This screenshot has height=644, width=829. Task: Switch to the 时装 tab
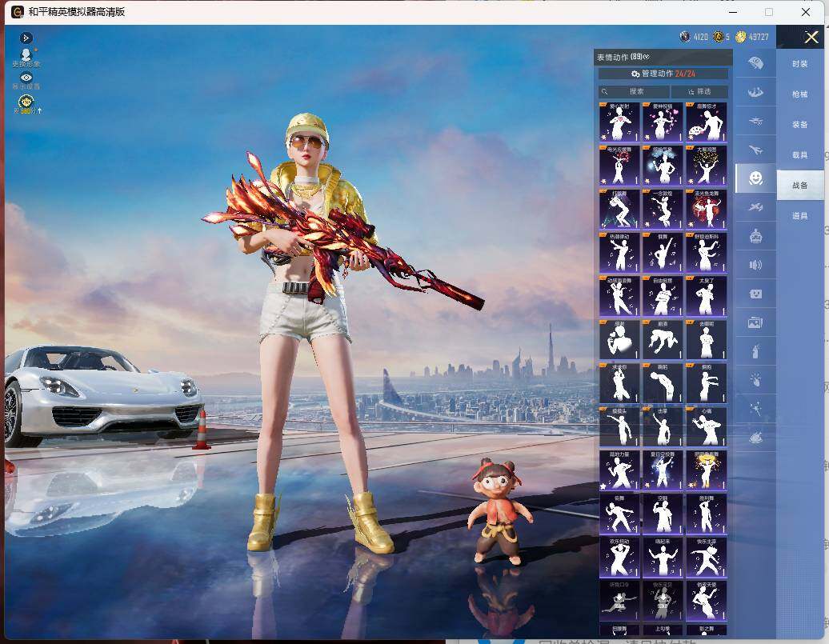(800, 64)
